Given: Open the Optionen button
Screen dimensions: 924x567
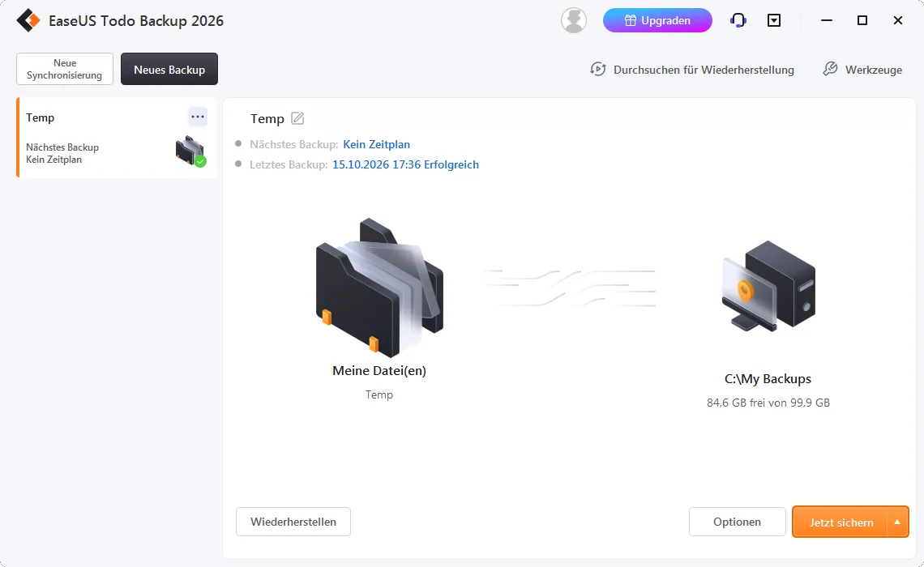Looking at the screenshot, I should (x=737, y=522).
